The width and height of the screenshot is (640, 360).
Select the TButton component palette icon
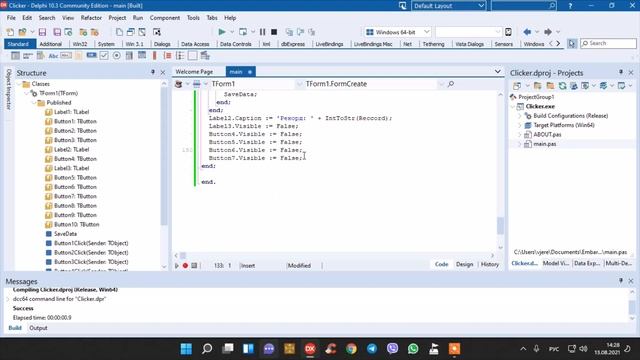91,56
